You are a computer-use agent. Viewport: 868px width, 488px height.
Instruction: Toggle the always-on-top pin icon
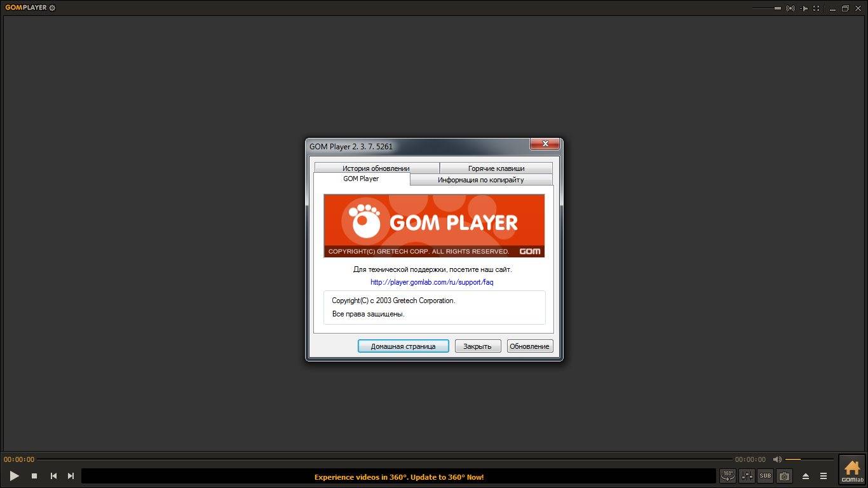[804, 8]
